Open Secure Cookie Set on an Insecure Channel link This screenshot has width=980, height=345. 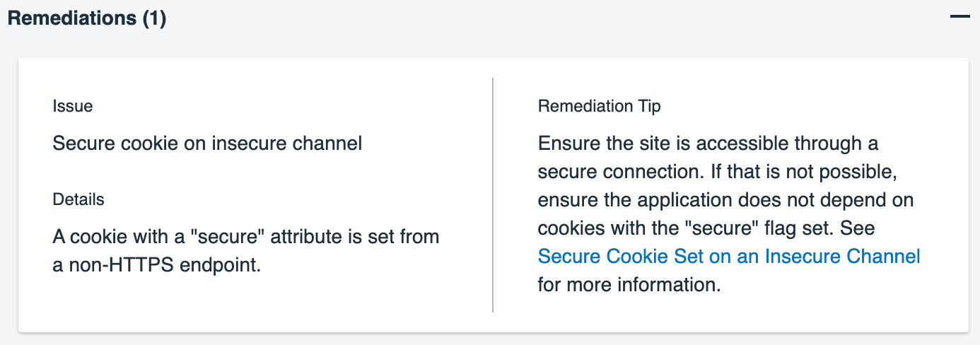point(728,256)
